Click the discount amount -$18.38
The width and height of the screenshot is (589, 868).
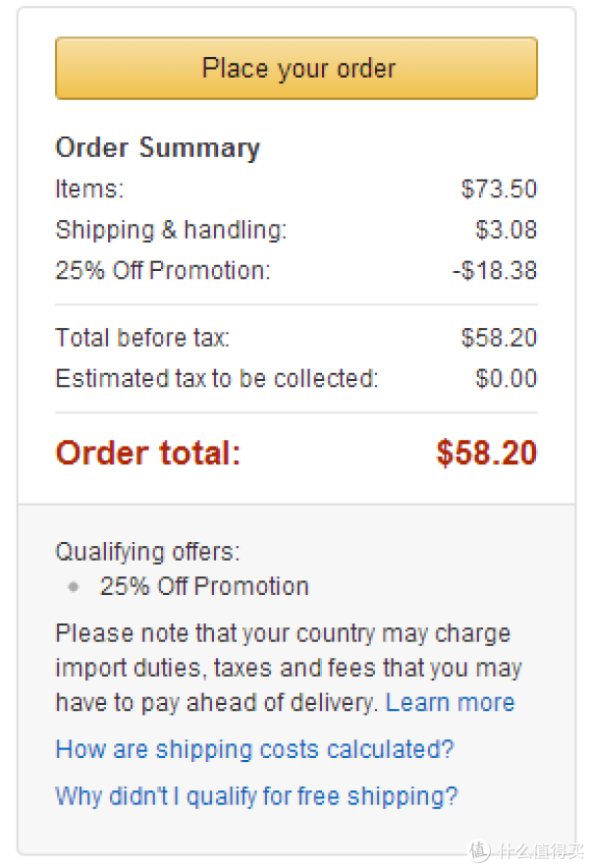click(495, 271)
